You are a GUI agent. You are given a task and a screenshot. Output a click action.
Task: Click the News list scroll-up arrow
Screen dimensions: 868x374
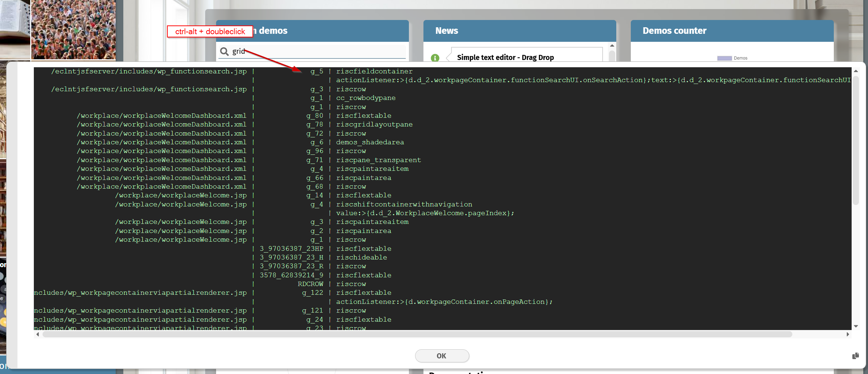point(612,46)
